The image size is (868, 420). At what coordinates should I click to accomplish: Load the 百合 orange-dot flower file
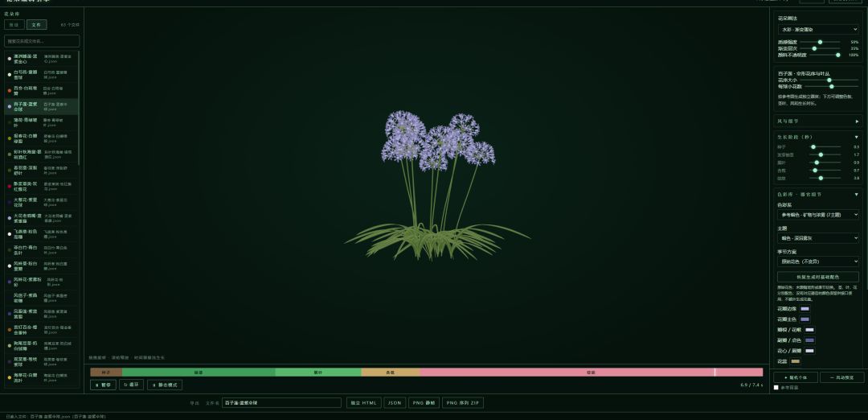[x=42, y=90]
